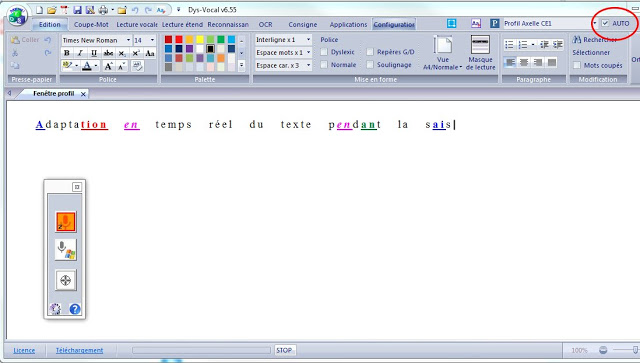Click the zoom slider handle in status bar
The width and height of the screenshot is (640, 363).
635,350
